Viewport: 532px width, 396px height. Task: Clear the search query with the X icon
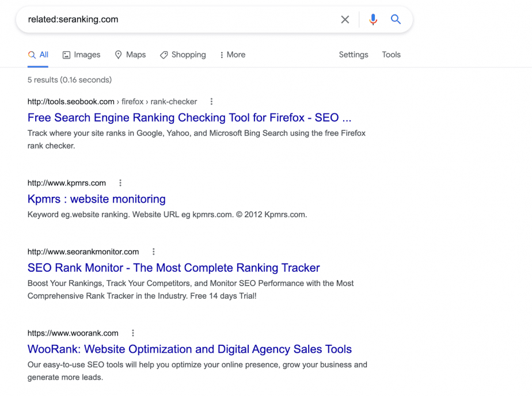(345, 20)
